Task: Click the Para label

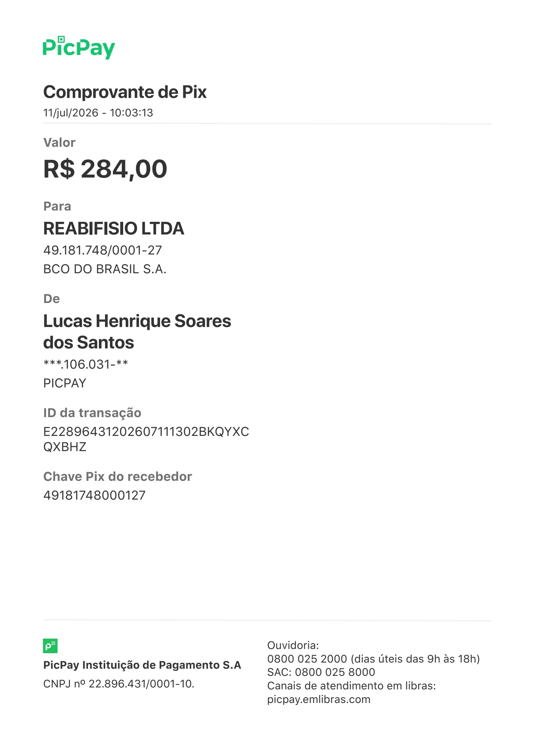Action: click(x=57, y=206)
